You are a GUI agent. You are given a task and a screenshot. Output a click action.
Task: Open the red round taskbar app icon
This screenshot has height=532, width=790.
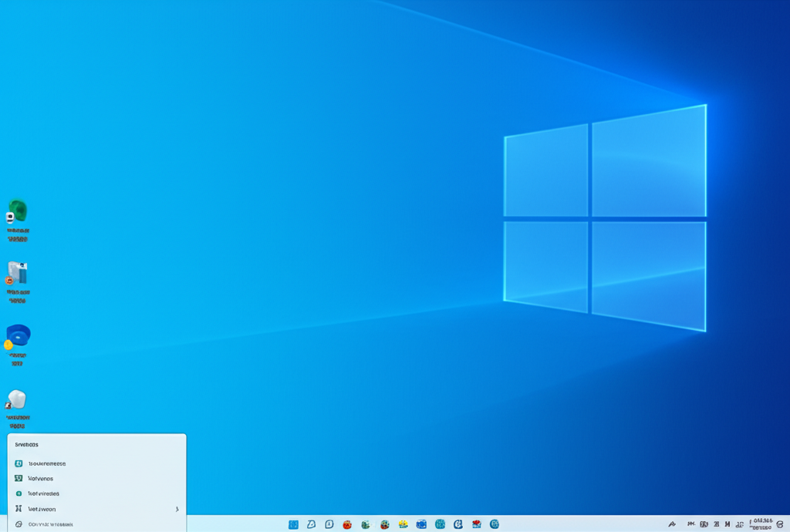click(347, 524)
